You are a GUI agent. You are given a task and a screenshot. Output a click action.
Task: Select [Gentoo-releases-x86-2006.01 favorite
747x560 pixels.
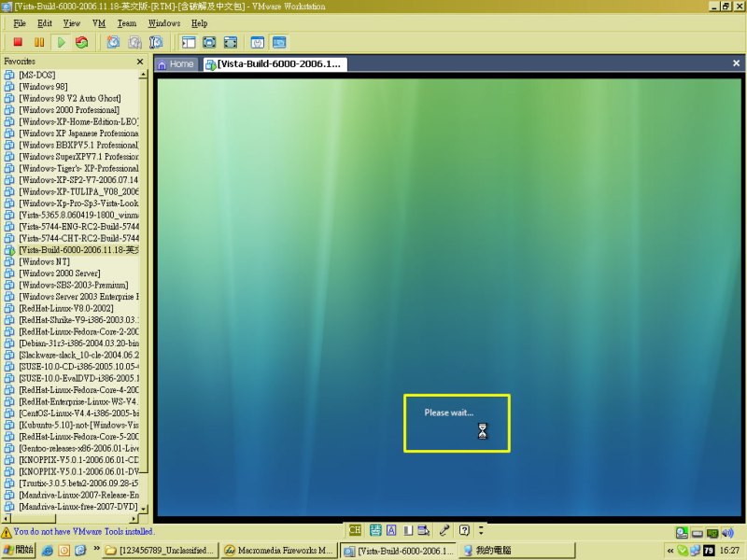[x=78, y=448]
